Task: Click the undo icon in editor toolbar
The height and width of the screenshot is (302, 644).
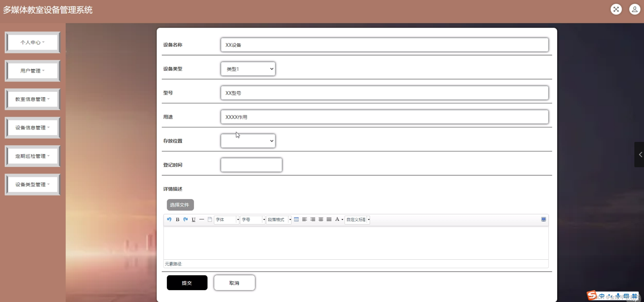Action: (x=169, y=219)
